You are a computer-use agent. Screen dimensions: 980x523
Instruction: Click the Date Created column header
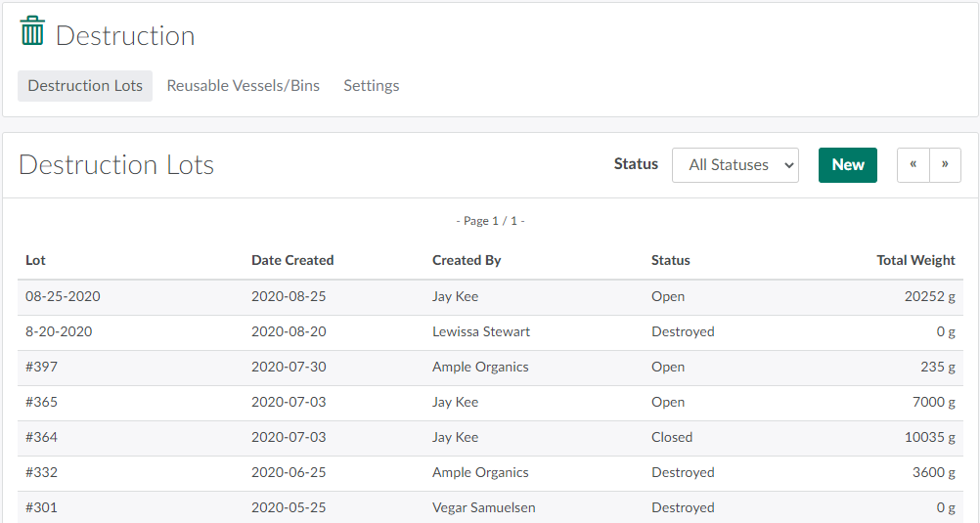292,260
